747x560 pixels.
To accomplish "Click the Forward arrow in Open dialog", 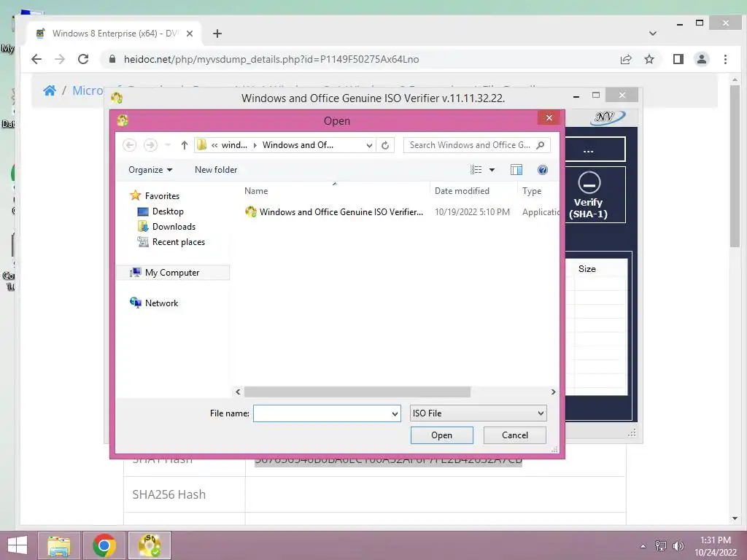I will click(x=150, y=145).
